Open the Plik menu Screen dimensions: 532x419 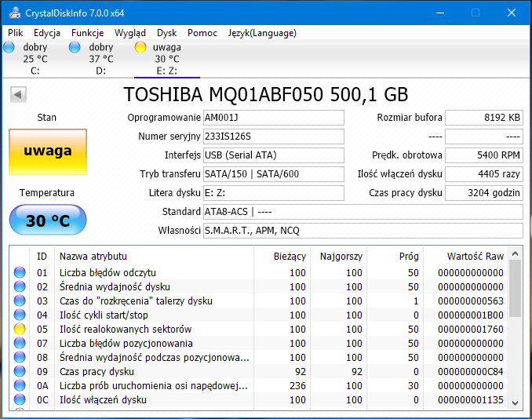15,33
